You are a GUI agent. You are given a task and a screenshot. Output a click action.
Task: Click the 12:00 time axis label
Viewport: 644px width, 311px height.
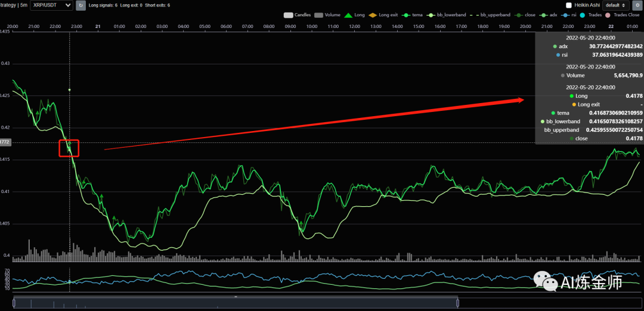pyautogui.click(x=354, y=26)
